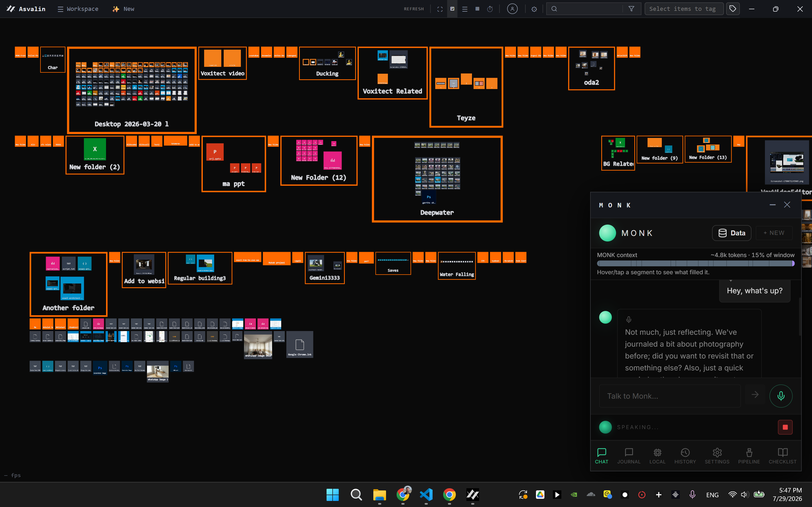This screenshot has width=812, height=507.
Task: Open the 'Gemini3333' folder
Action: [324, 268]
